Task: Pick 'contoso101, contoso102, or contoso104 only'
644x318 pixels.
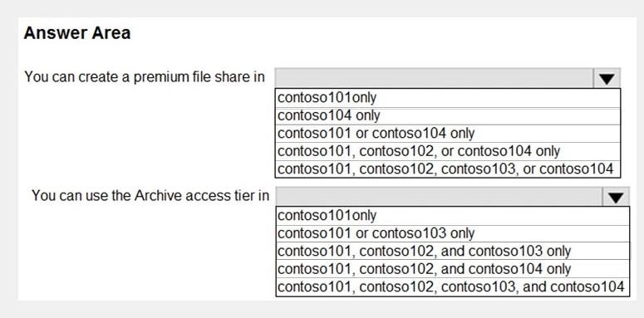Action: point(447,151)
